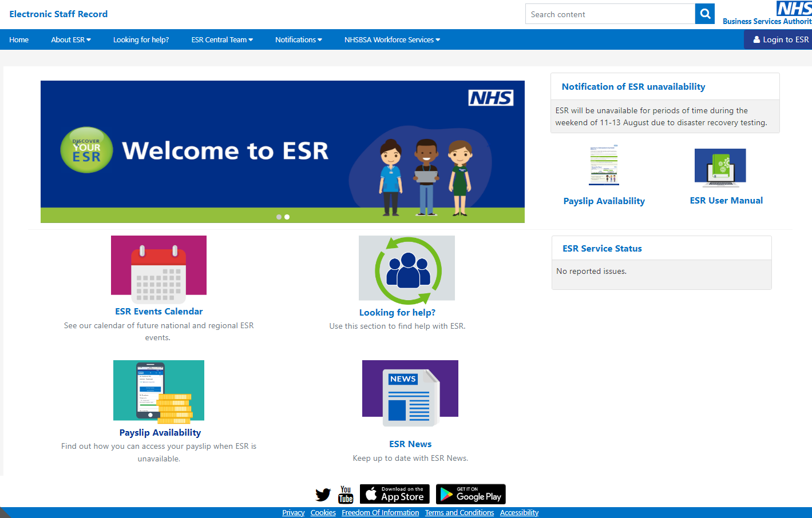Click the Get it on Google Play badge

coord(470,494)
